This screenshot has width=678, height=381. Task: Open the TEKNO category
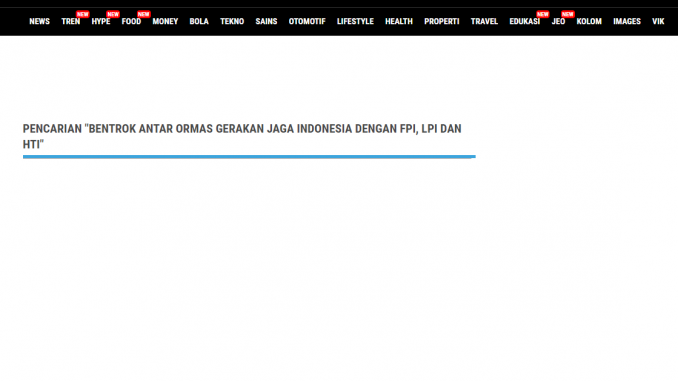232,21
